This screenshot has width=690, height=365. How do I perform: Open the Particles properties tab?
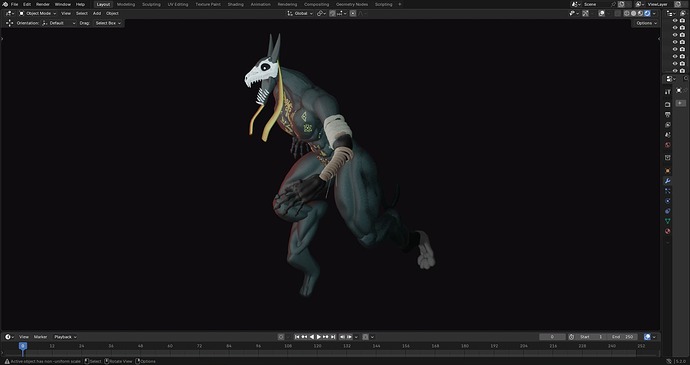(668, 191)
